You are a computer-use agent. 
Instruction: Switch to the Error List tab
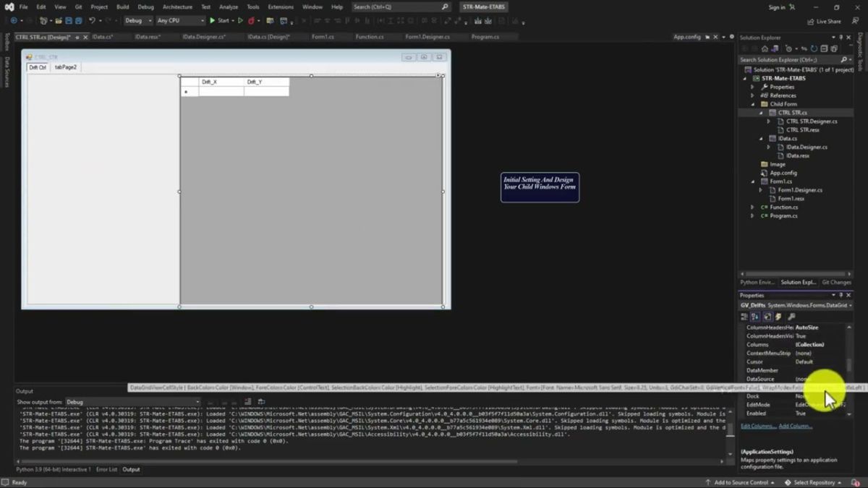pyautogui.click(x=107, y=469)
